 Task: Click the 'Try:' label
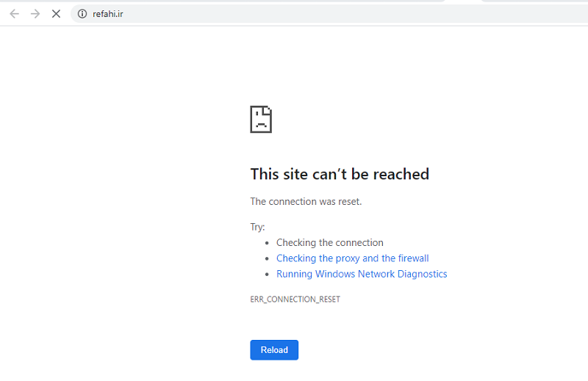(x=258, y=227)
